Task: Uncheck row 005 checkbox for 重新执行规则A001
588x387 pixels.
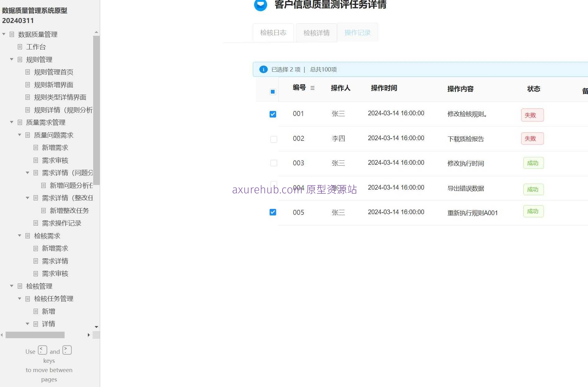Action: 273,212
